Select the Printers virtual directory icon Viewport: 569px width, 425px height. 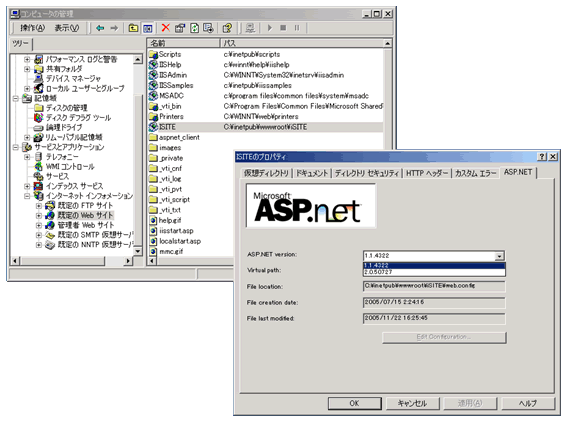[153, 117]
